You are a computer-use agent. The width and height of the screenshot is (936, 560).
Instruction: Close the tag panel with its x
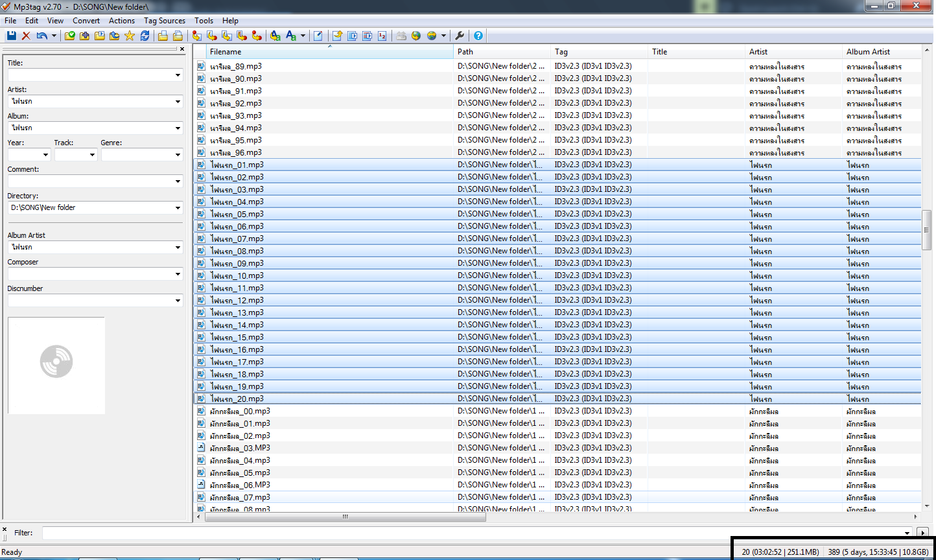181,49
